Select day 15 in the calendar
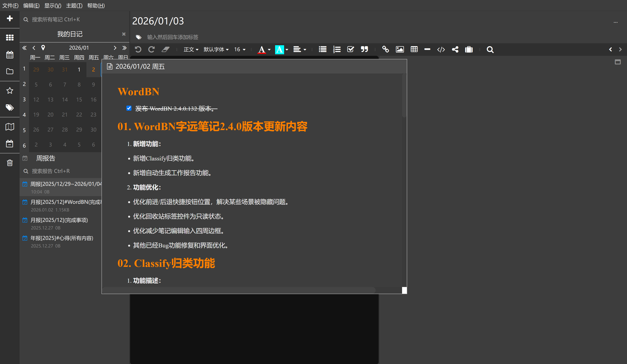The height and width of the screenshot is (364, 627). pyautogui.click(x=79, y=100)
